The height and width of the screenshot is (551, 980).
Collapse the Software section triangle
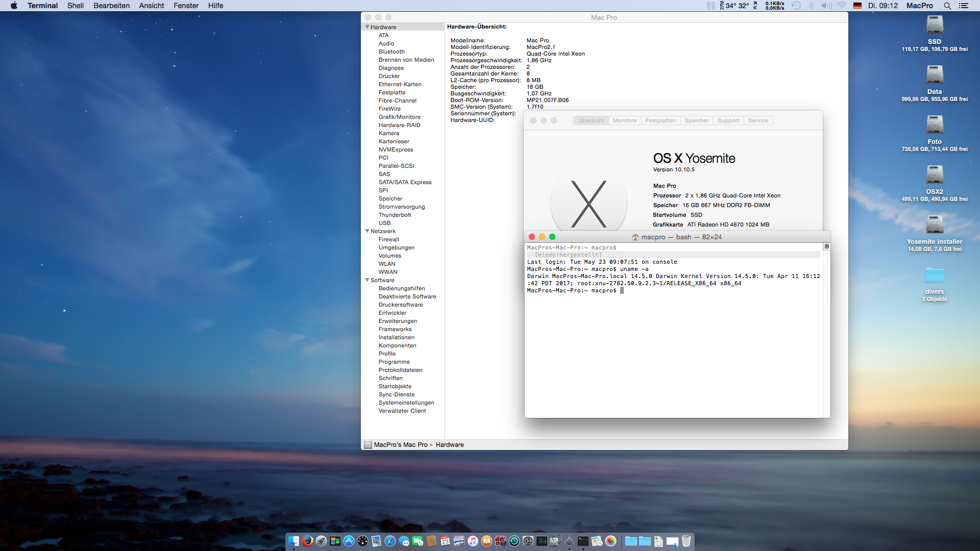pos(367,280)
